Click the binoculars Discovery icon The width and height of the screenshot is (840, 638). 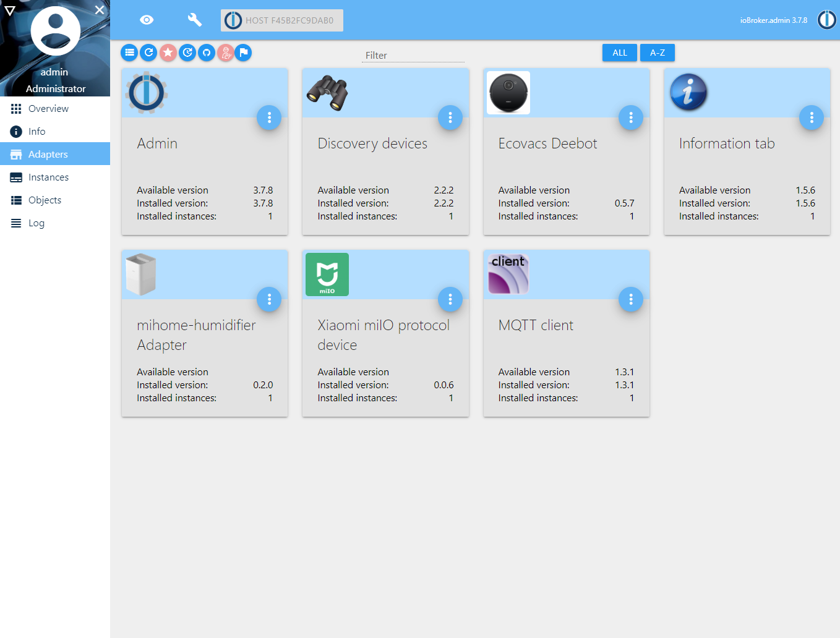click(327, 93)
